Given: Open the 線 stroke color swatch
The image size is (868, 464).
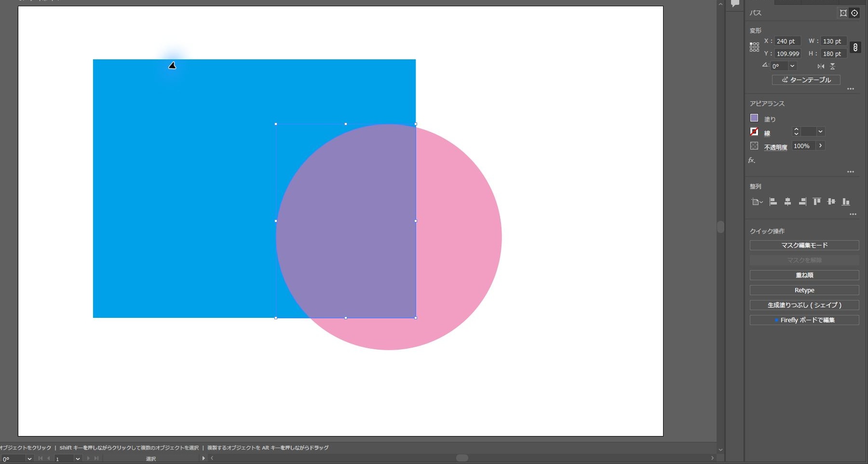Looking at the screenshot, I should pyautogui.click(x=754, y=131).
